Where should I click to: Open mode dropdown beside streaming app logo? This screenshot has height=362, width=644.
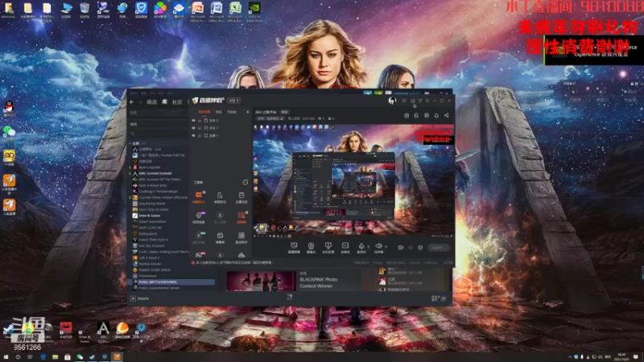[233, 101]
